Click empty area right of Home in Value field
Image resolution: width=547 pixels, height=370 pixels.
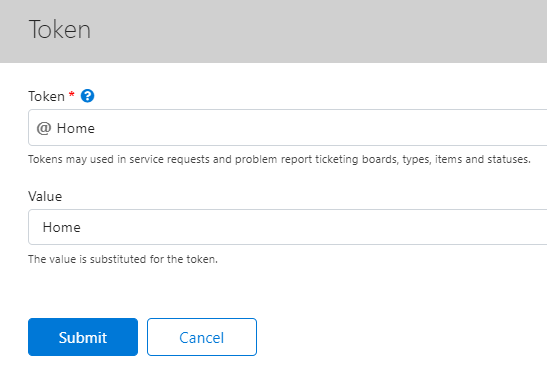coord(314,227)
